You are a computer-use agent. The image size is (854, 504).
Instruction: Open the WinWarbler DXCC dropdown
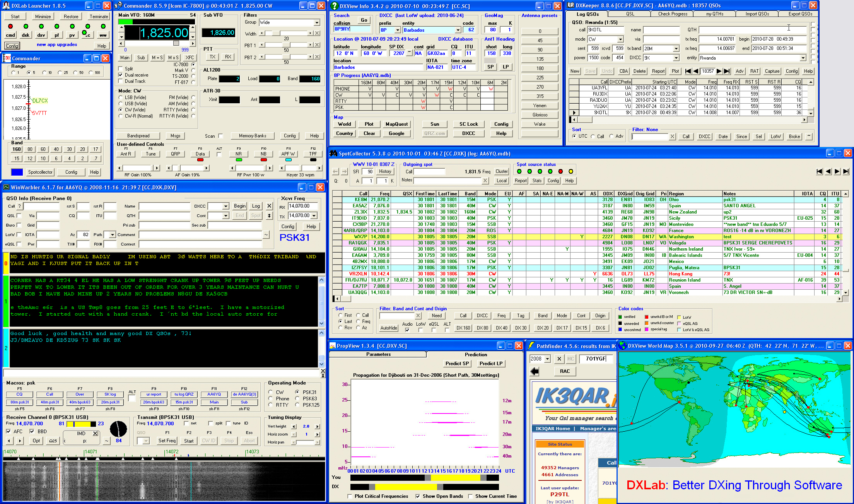tap(225, 206)
